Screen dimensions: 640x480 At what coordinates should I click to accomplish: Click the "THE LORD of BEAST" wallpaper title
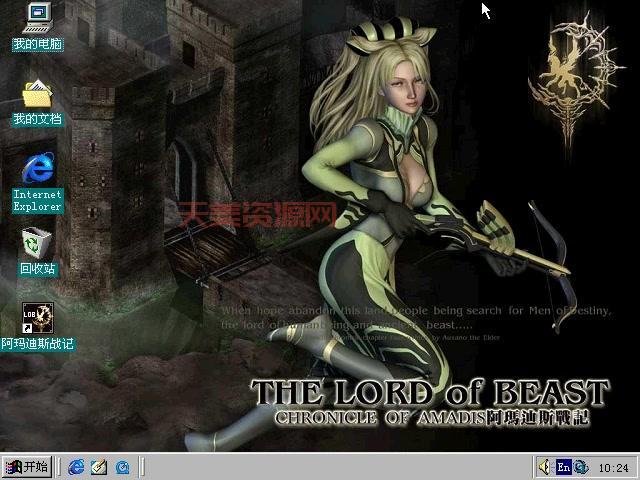point(429,392)
